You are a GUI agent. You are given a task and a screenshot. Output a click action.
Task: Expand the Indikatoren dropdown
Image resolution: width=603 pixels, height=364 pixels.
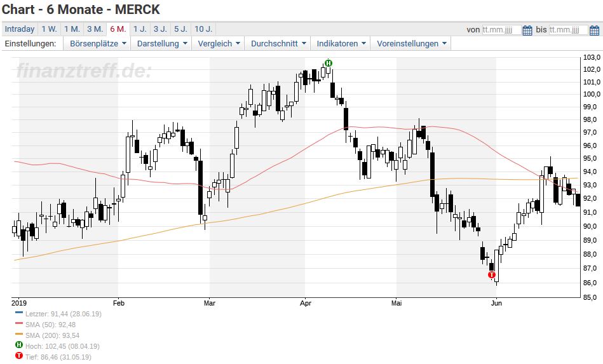click(341, 43)
